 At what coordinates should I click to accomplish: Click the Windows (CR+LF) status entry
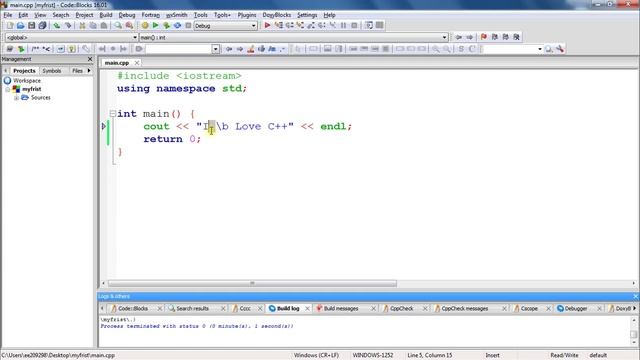point(316,356)
